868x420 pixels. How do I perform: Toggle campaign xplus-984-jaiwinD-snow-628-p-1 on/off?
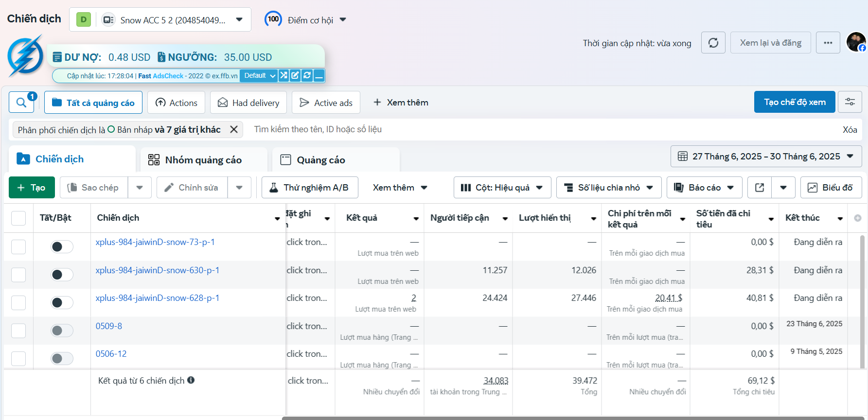[62, 303]
